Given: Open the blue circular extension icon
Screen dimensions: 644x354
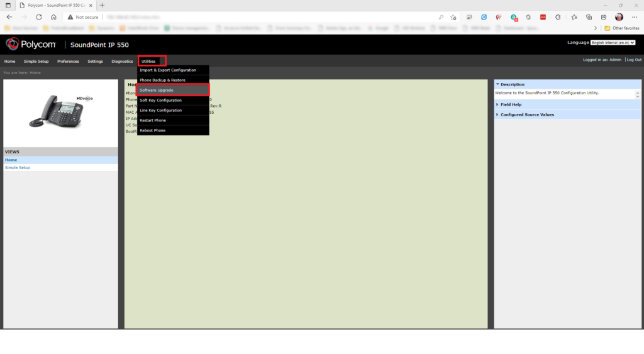Looking at the screenshot, I should (x=484, y=17).
